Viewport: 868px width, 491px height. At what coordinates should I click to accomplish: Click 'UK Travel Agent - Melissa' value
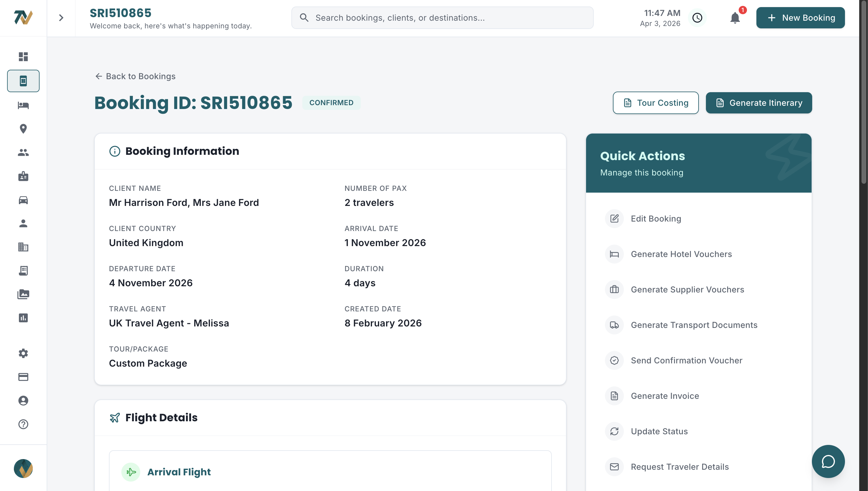pyautogui.click(x=169, y=323)
